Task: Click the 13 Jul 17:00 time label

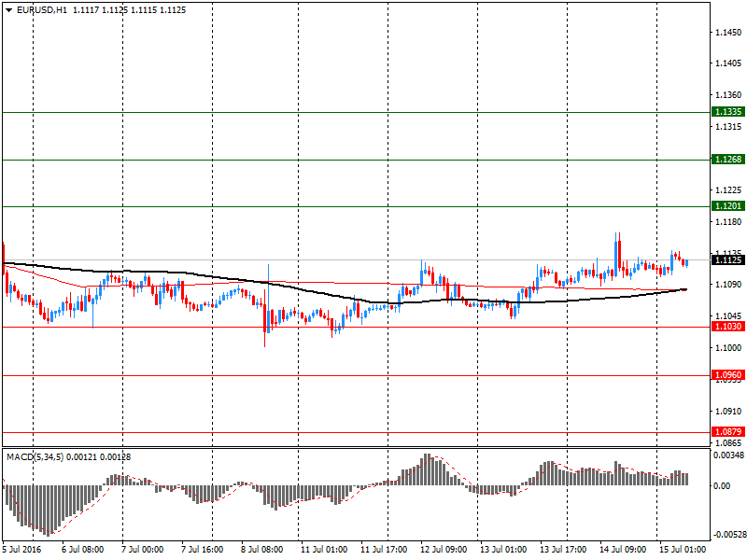Action: click(x=563, y=550)
